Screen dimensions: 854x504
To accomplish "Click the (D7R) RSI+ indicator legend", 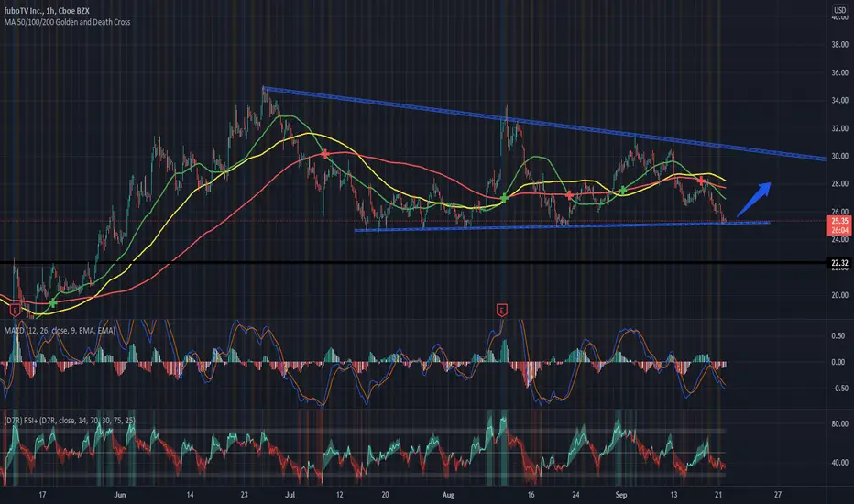I will tap(69, 420).
